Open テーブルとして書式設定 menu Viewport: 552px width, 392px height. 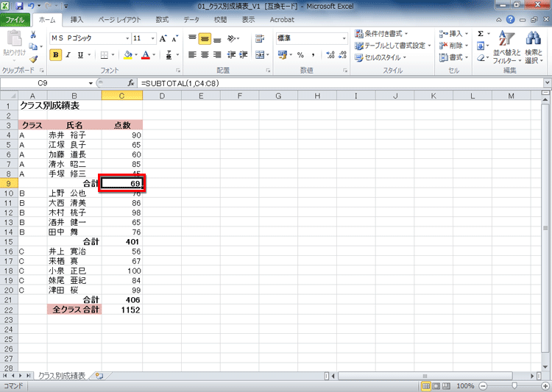pos(393,46)
